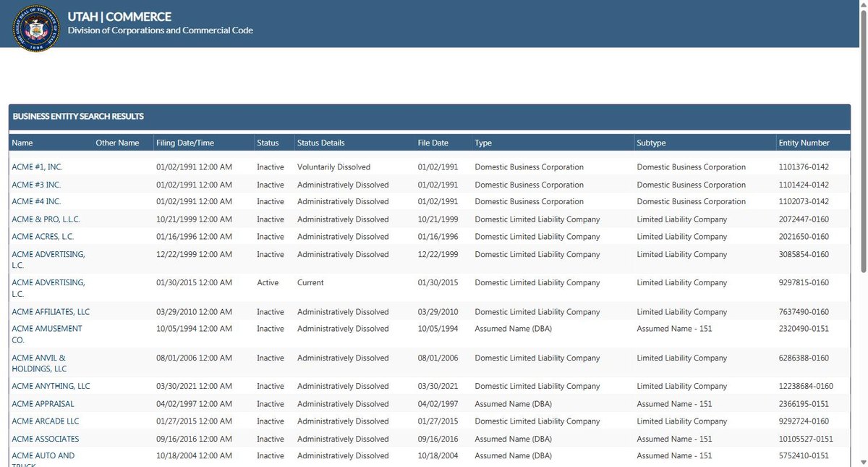Click the UTAH | COMMERCE header title
Screen dimensions: 868x467
[119, 16]
